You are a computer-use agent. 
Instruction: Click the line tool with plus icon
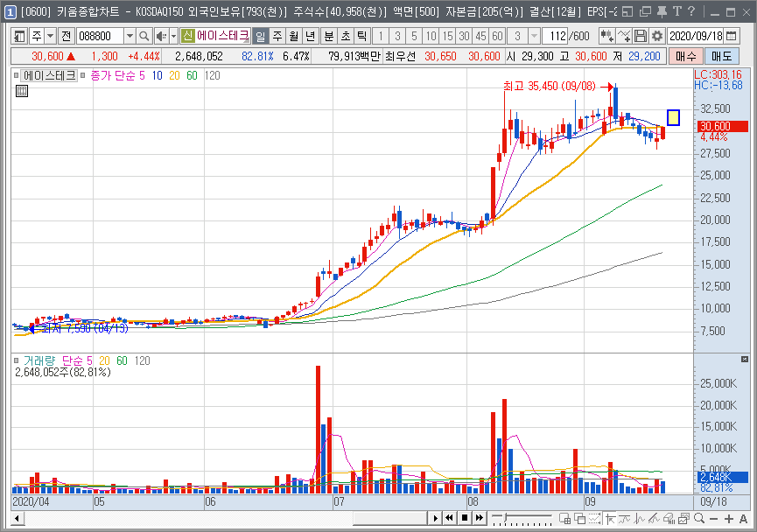(x=624, y=36)
